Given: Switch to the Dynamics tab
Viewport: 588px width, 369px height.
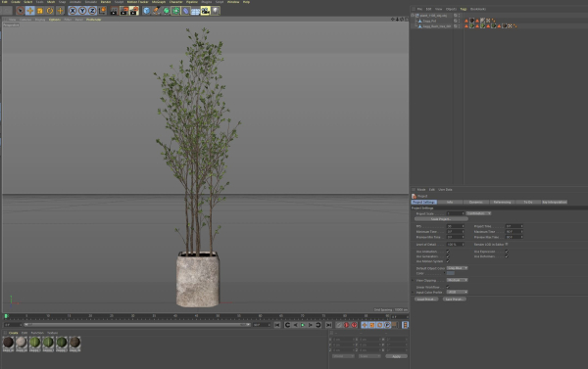Looking at the screenshot, I should [476, 202].
